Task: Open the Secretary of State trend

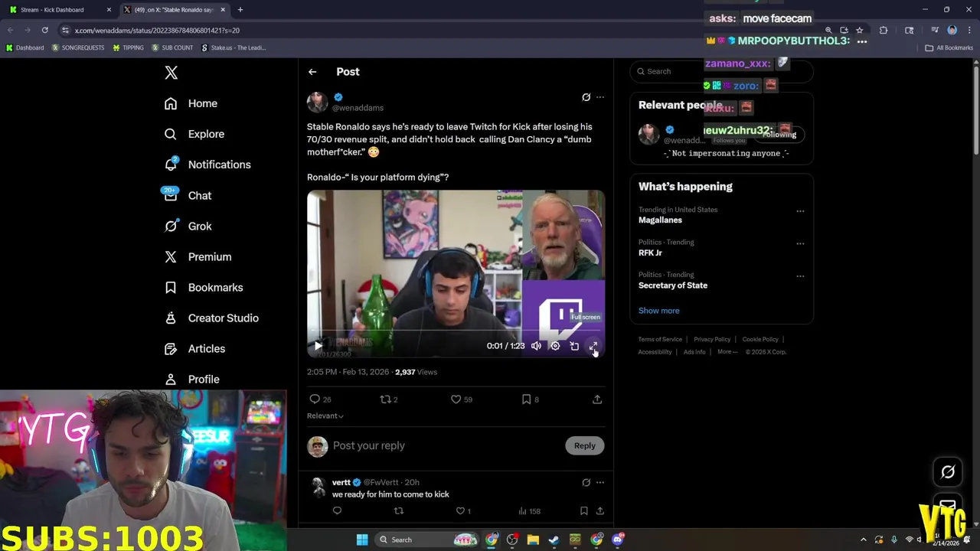Action: point(673,285)
